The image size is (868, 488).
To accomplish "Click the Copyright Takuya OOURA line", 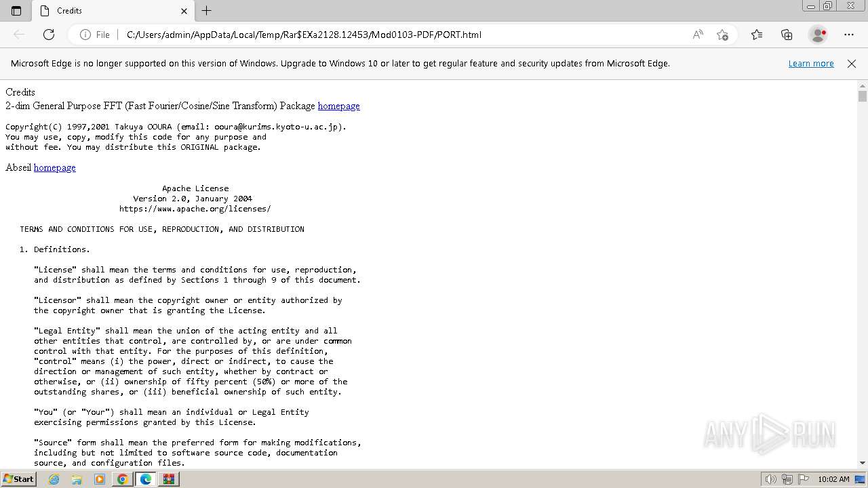I will tap(176, 127).
